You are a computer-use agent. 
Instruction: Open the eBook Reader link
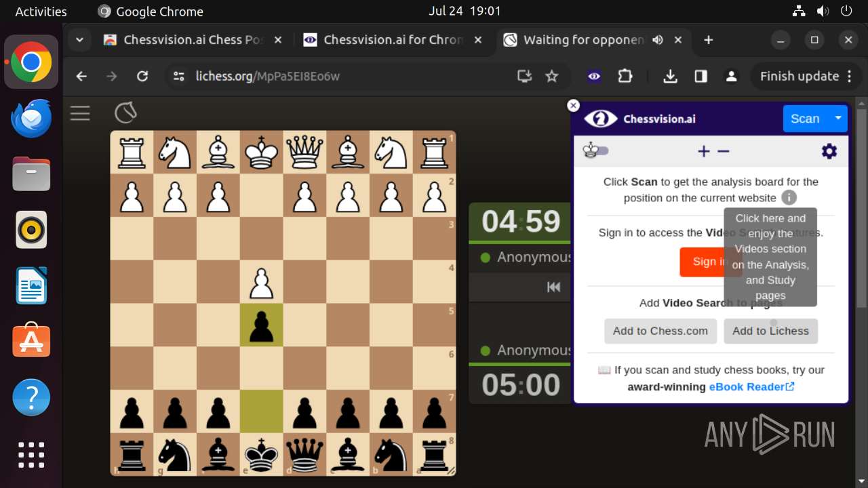[x=752, y=387]
